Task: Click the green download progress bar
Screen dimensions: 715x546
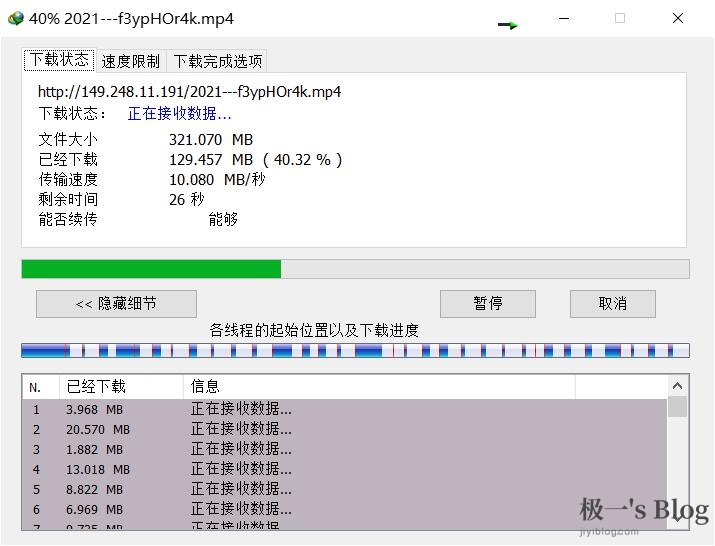Action: pos(355,269)
